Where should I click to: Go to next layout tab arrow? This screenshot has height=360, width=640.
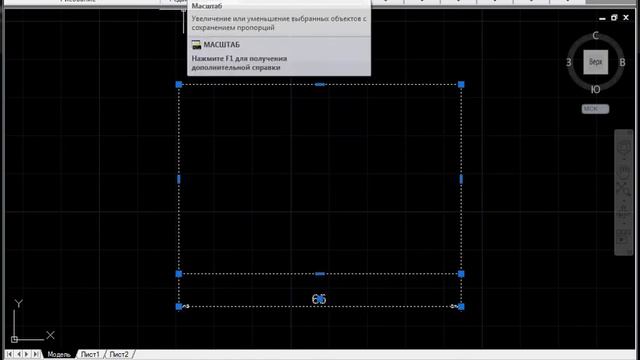click(27, 354)
